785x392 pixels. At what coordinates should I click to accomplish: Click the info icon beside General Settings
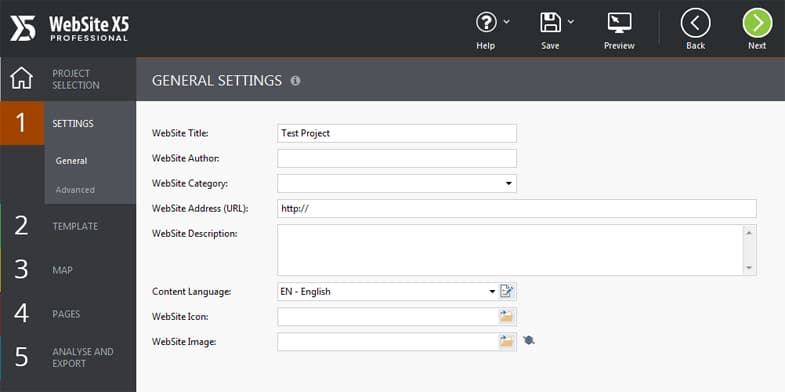(295, 80)
